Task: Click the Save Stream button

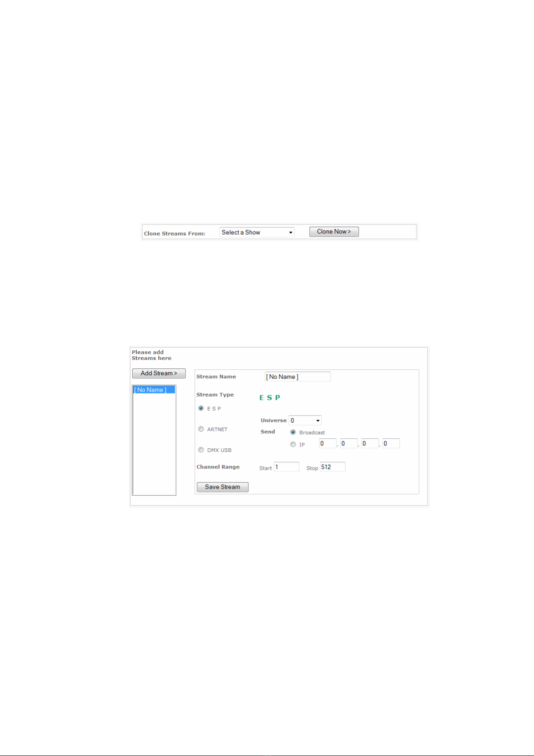Action: [x=222, y=487]
